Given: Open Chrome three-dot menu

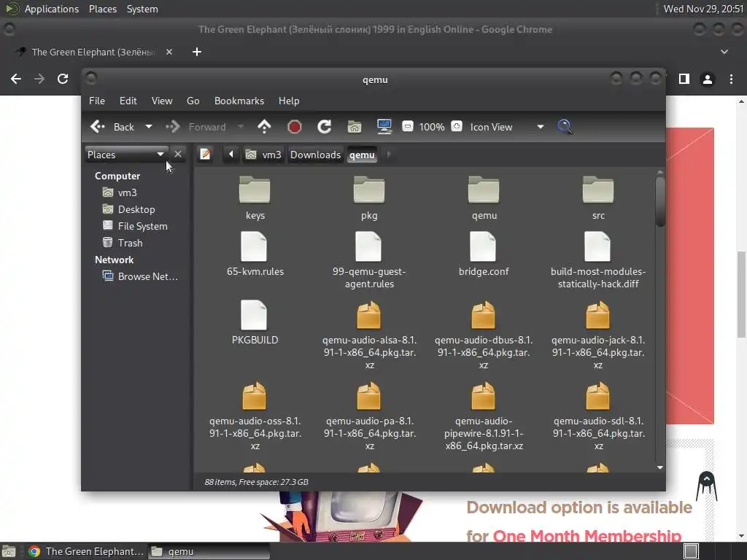Looking at the screenshot, I should (731, 79).
